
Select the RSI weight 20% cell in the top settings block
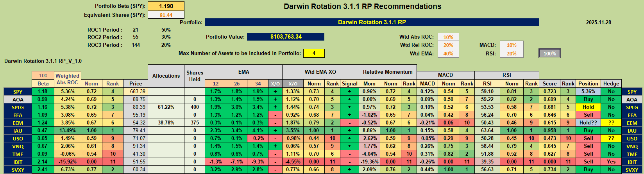512,53
